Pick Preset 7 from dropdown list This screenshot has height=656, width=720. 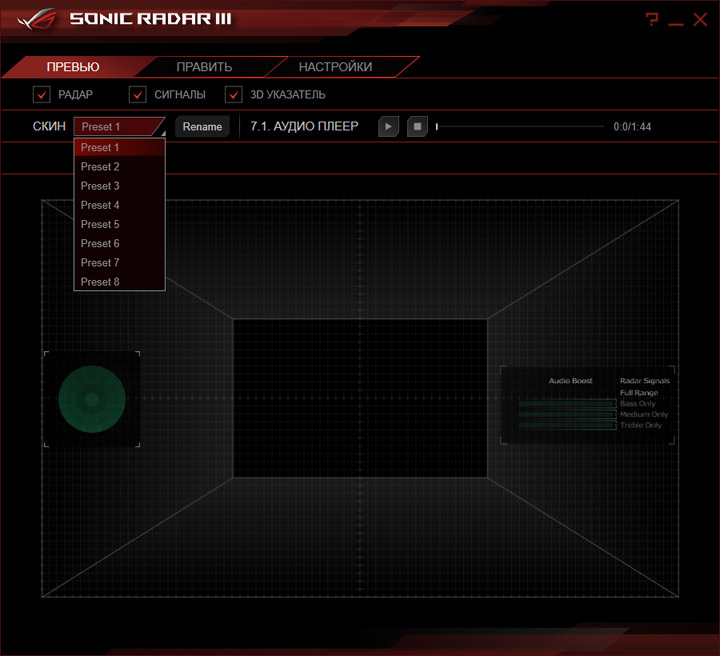(119, 263)
